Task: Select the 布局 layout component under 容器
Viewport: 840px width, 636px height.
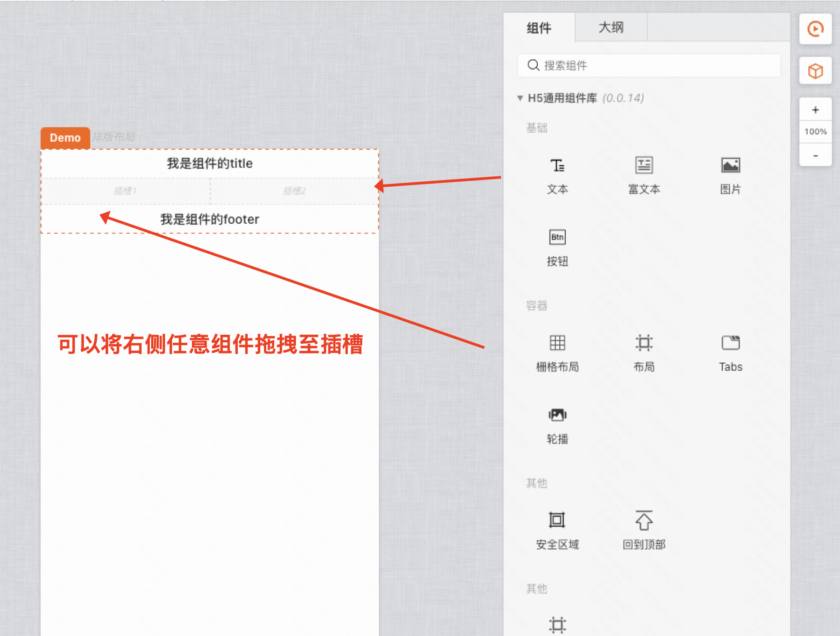Action: [644, 354]
